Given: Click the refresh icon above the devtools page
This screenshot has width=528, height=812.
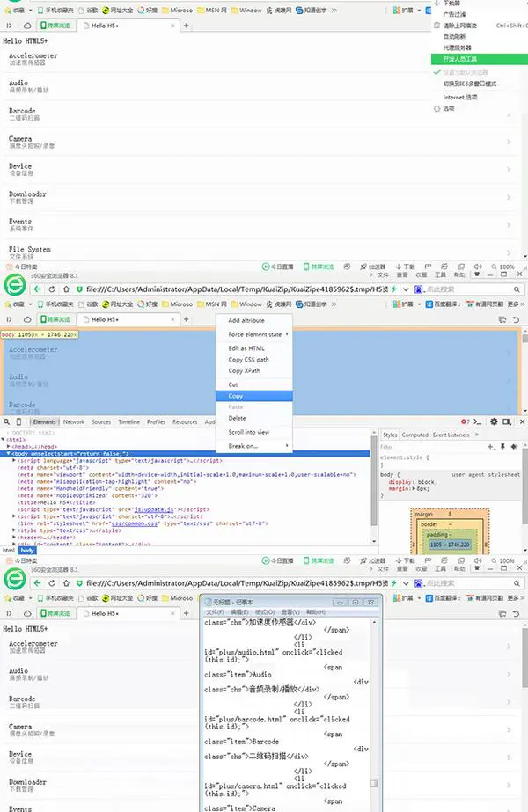Looking at the screenshot, I should tap(52, 289).
